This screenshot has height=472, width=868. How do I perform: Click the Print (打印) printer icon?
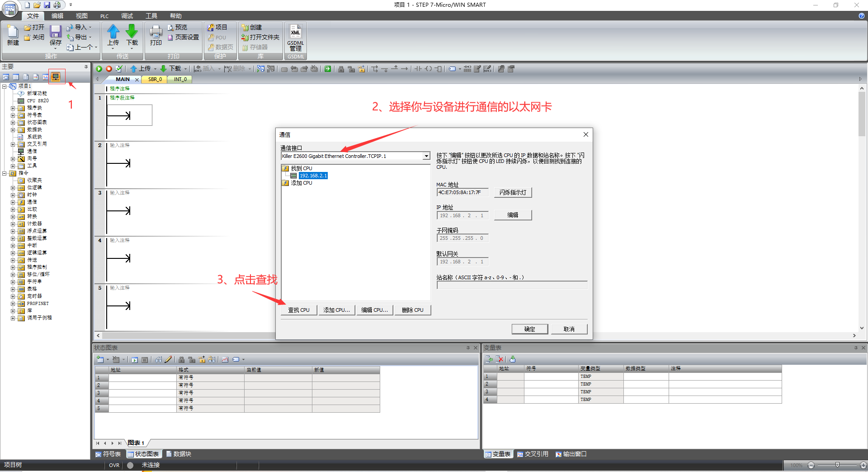coord(156,35)
